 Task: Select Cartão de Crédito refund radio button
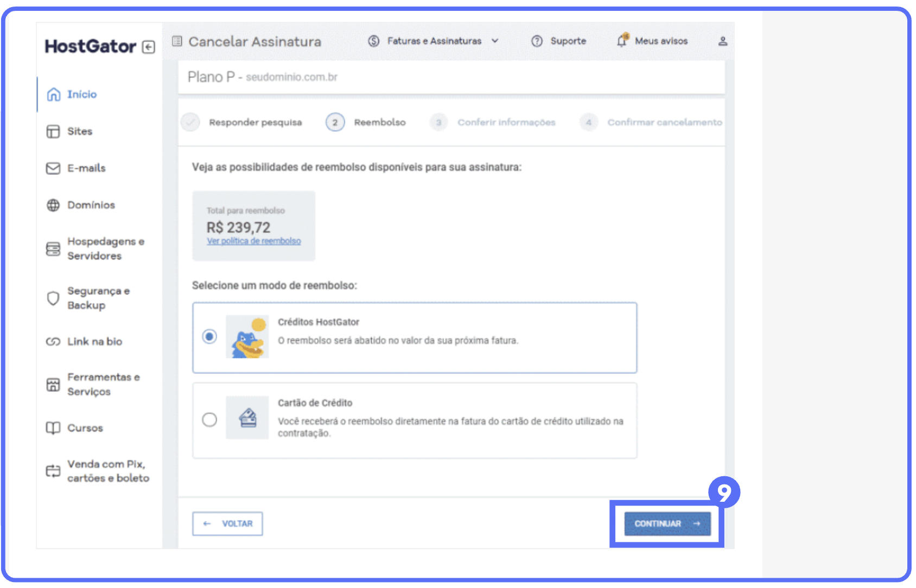[209, 420]
